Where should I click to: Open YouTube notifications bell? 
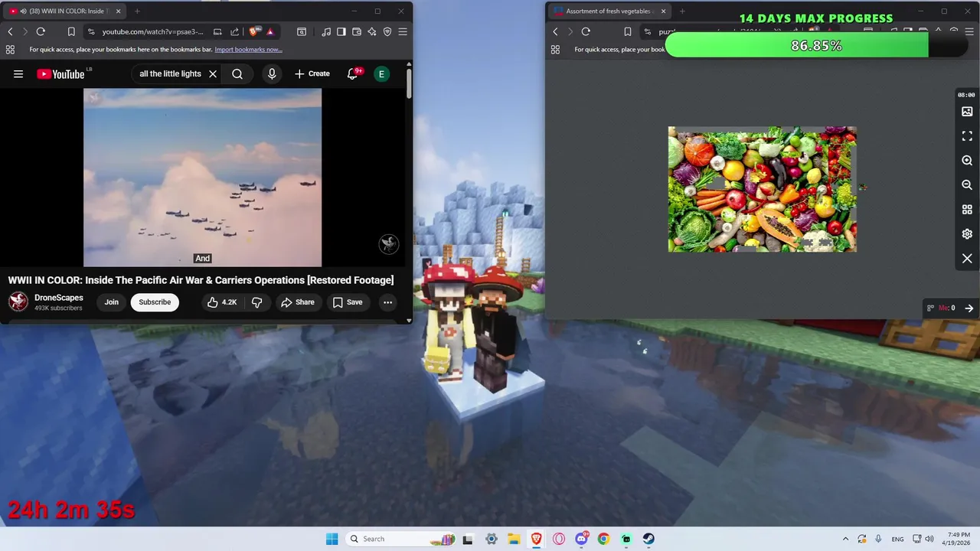(x=353, y=74)
